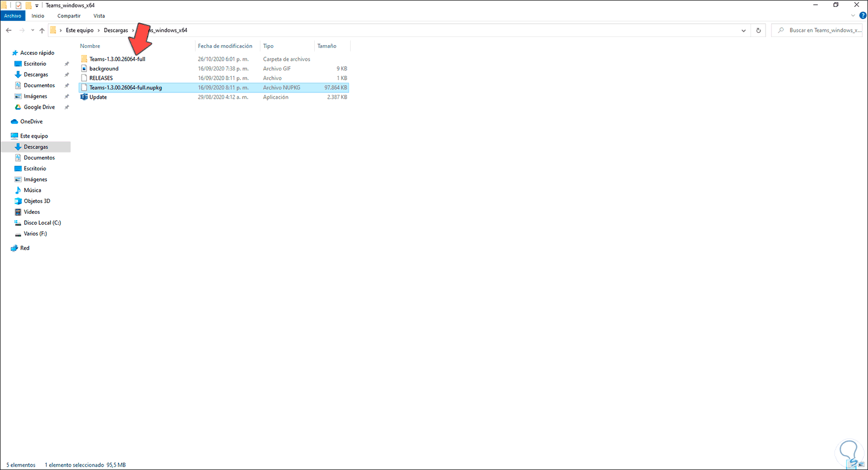
Task: Click the 5 elementos status bar text
Action: 21,465
